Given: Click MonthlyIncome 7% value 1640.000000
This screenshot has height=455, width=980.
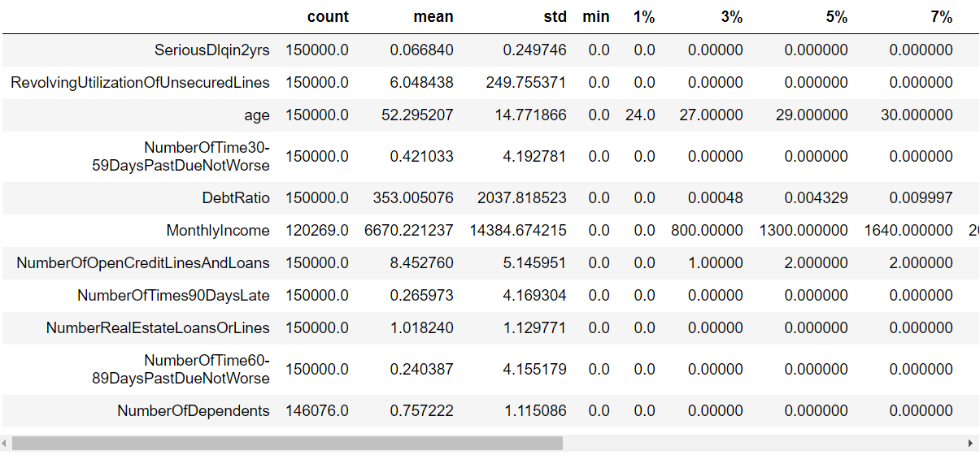Looking at the screenshot, I should [909, 230].
